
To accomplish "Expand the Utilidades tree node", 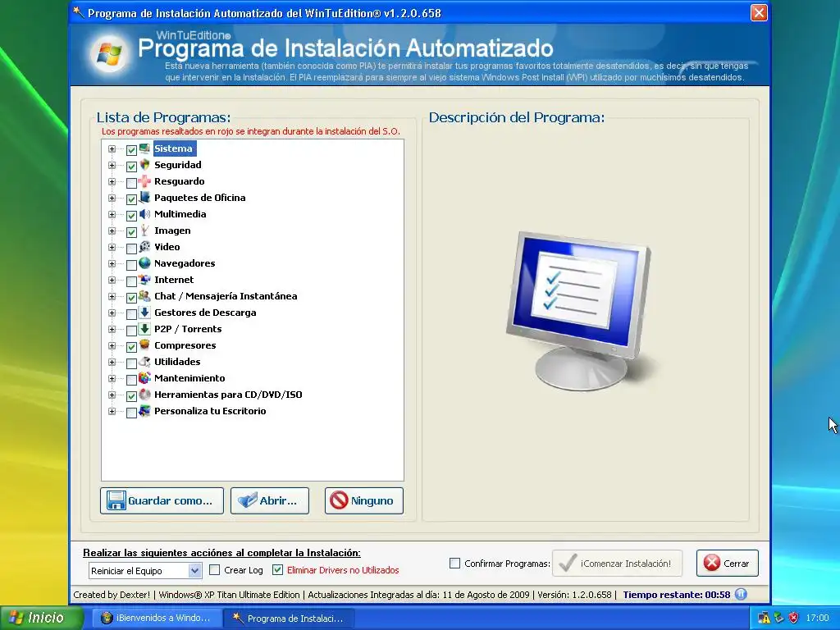I will coord(112,362).
